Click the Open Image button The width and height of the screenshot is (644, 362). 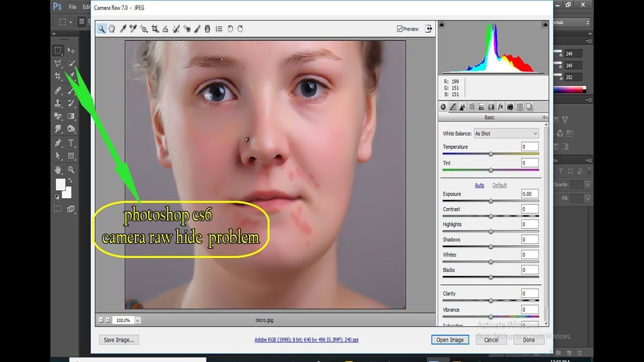[450, 340]
